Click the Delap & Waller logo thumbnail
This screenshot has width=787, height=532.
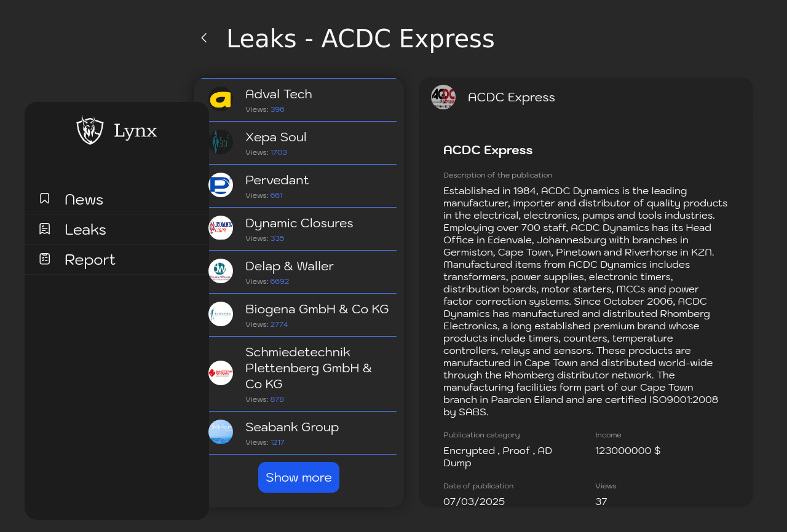pyautogui.click(x=221, y=271)
